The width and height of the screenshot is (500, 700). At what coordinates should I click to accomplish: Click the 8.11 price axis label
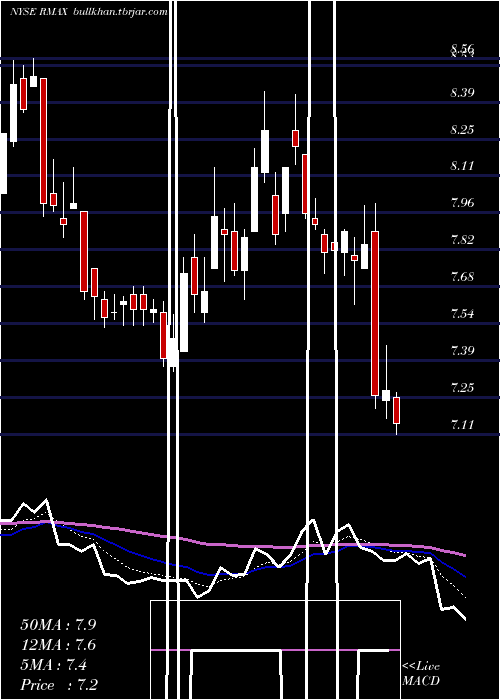pyautogui.click(x=462, y=166)
